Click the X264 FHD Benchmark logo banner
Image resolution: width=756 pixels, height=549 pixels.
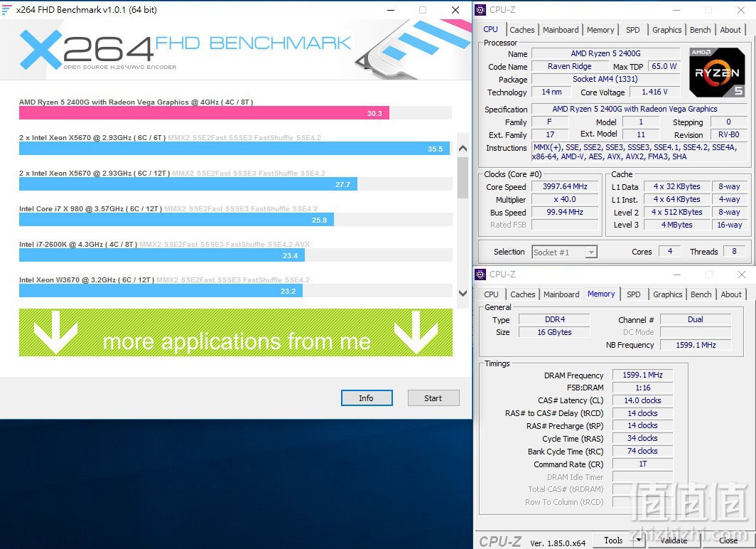tap(235, 50)
